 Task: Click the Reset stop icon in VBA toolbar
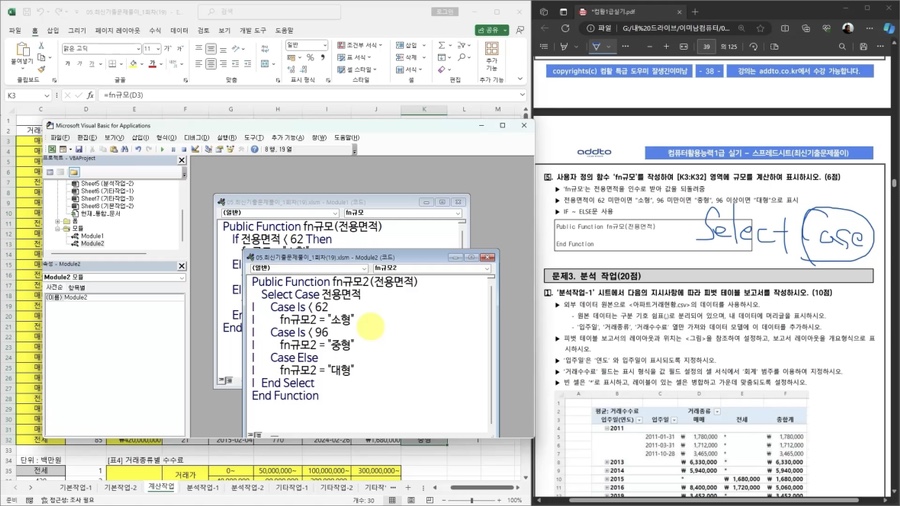(183, 149)
